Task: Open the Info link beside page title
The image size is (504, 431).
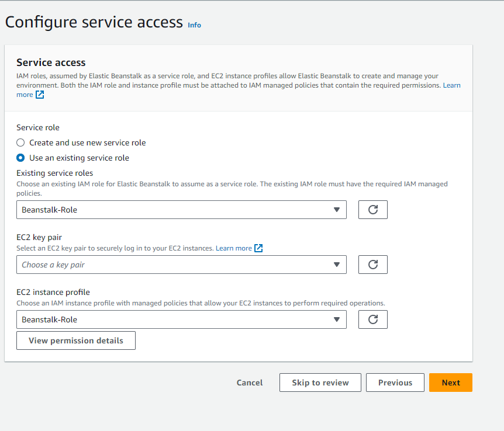Action: point(194,25)
